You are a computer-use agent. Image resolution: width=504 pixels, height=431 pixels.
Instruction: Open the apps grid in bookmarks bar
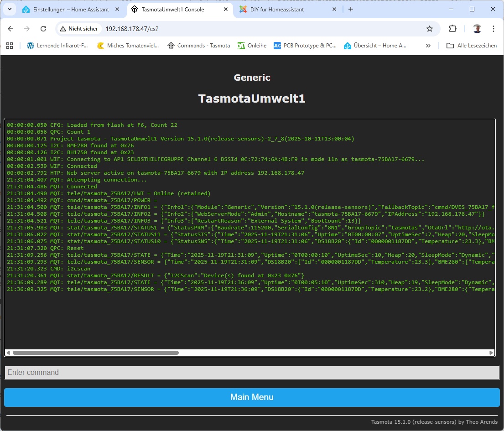tap(10, 46)
